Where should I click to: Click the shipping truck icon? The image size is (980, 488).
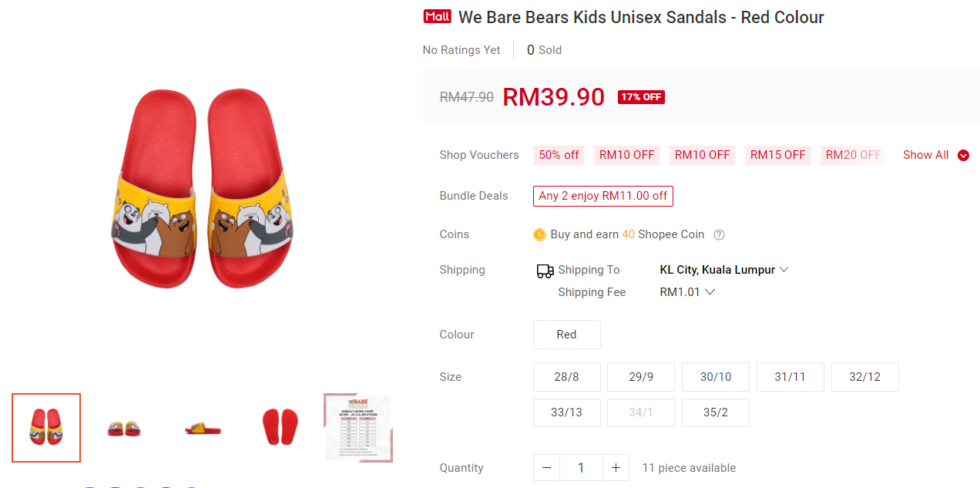(x=545, y=271)
